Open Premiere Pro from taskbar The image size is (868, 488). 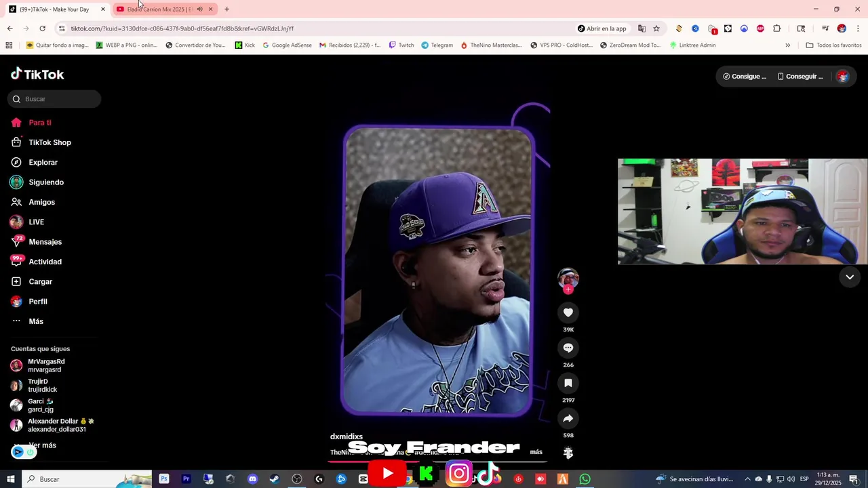coord(186,479)
